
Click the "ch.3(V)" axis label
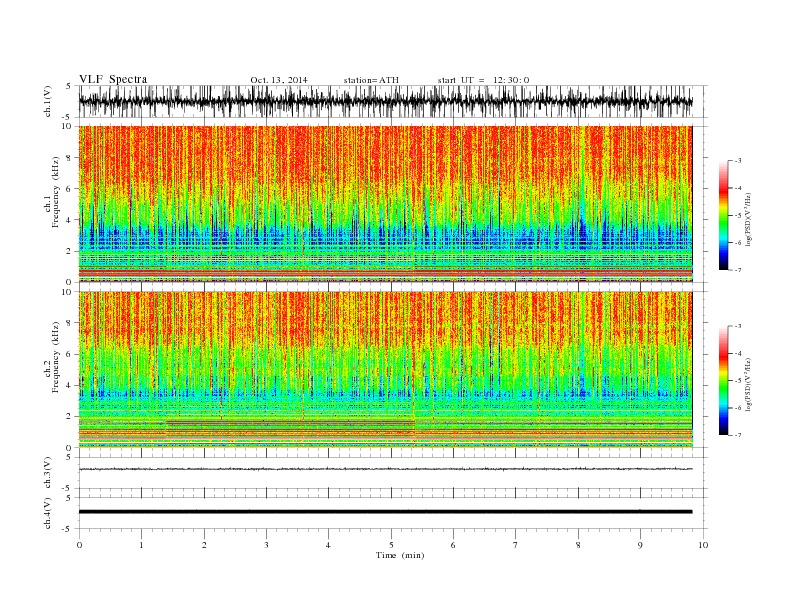(x=48, y=473)
